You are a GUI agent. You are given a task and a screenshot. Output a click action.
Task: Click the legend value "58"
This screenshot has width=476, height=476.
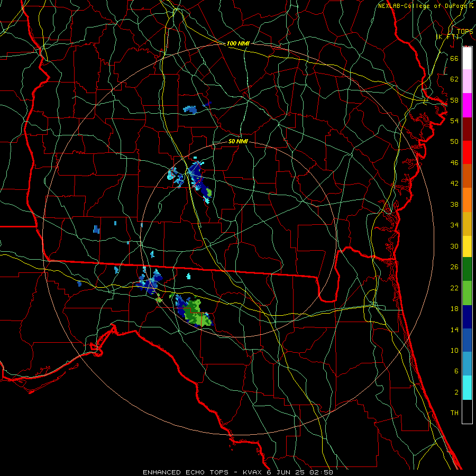pos(454,100)
